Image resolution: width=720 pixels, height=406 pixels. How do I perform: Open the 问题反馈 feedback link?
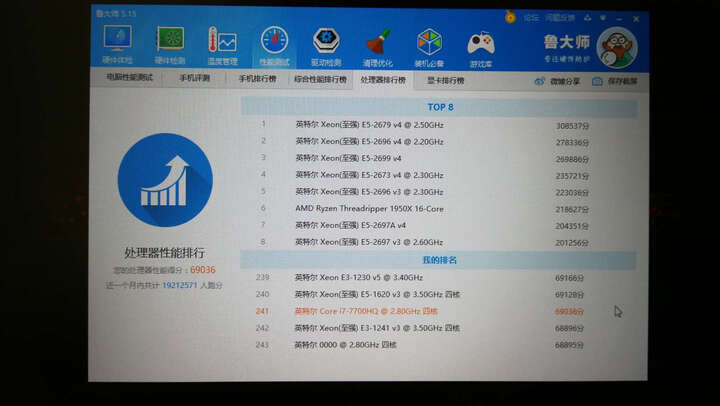click(560, 18)
